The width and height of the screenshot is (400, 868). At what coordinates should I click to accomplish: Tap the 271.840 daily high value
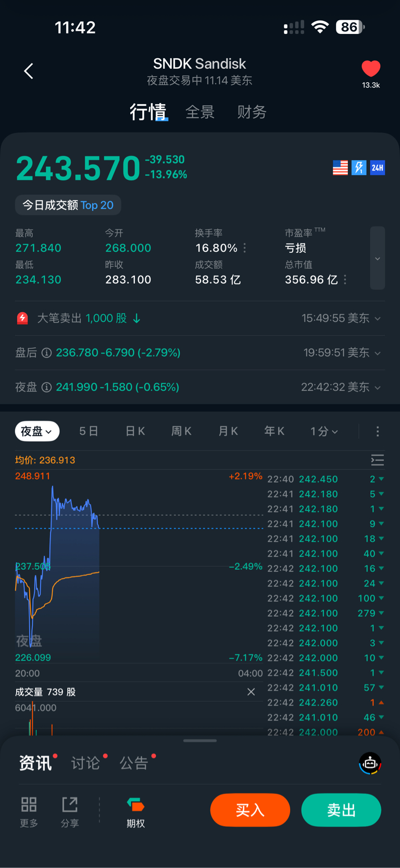click(39, 248)
